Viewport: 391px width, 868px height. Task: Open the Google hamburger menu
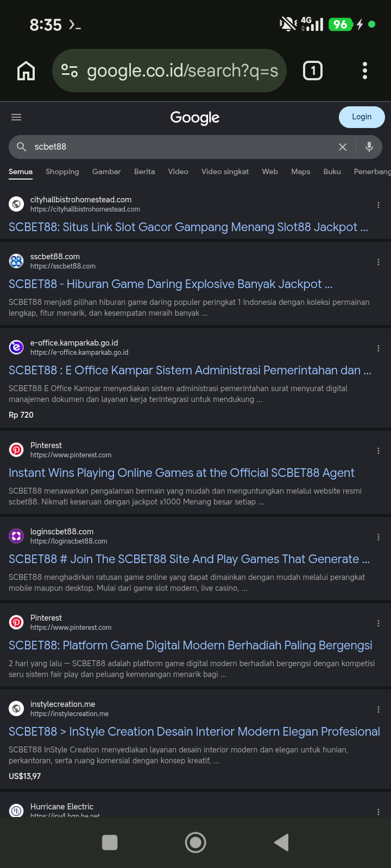[16, 117]
